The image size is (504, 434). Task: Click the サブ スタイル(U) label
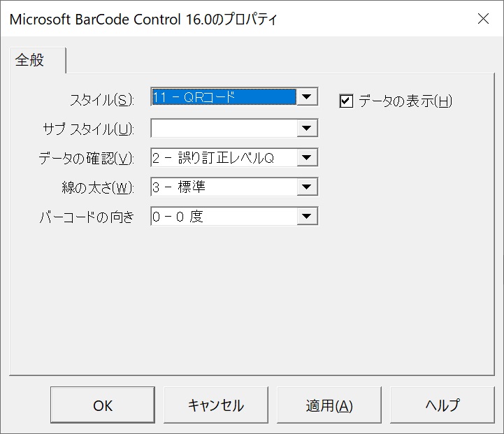tap(88, 129)
